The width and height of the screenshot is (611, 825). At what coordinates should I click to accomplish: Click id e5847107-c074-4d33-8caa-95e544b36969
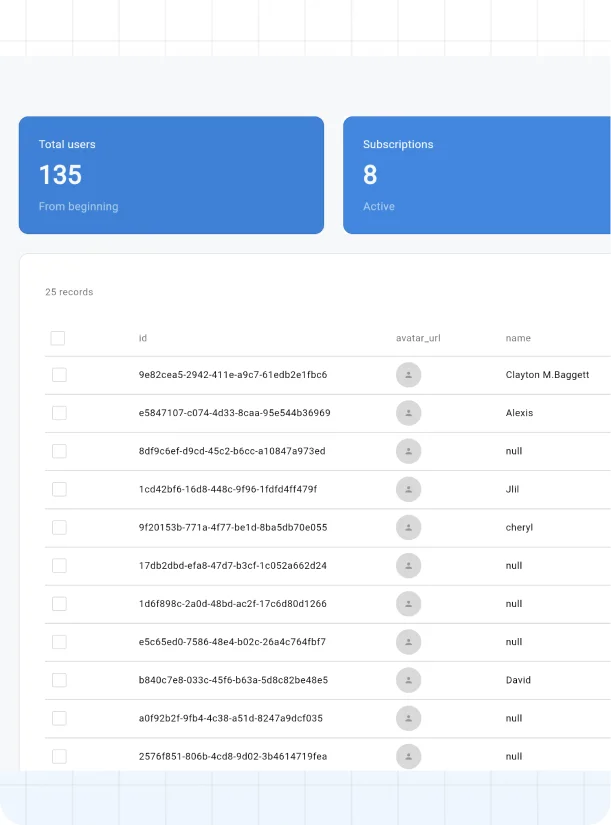[x=234, y=413]
